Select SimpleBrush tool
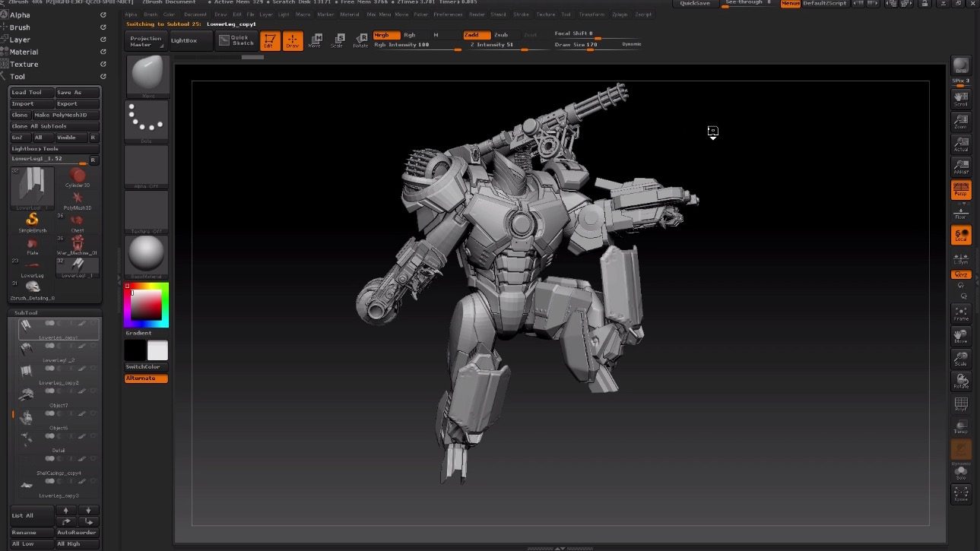Image resolution: width=980 pixels, height=551 pixels. (x=33, y=222)
